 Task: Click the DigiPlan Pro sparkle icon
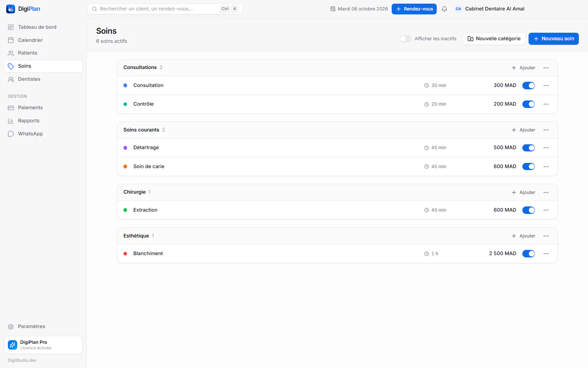click(12, 345)
